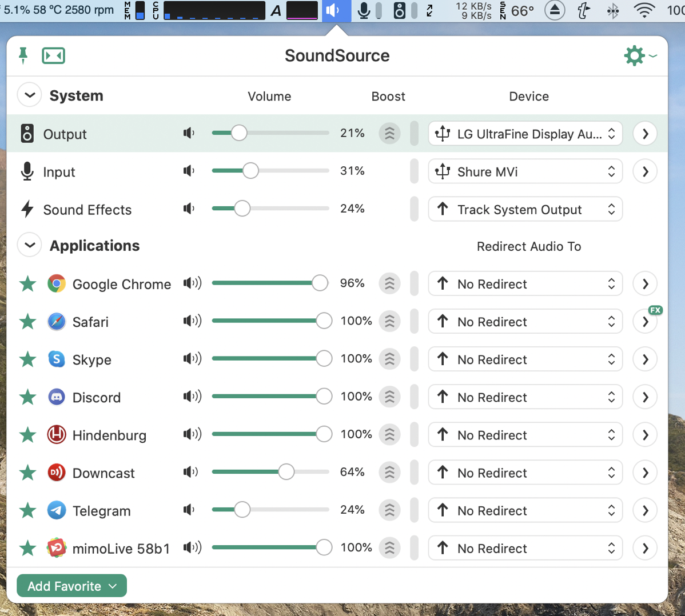
Task: Click the SoundSource speaker menu bar icon
Action: [x=336, y=10]
